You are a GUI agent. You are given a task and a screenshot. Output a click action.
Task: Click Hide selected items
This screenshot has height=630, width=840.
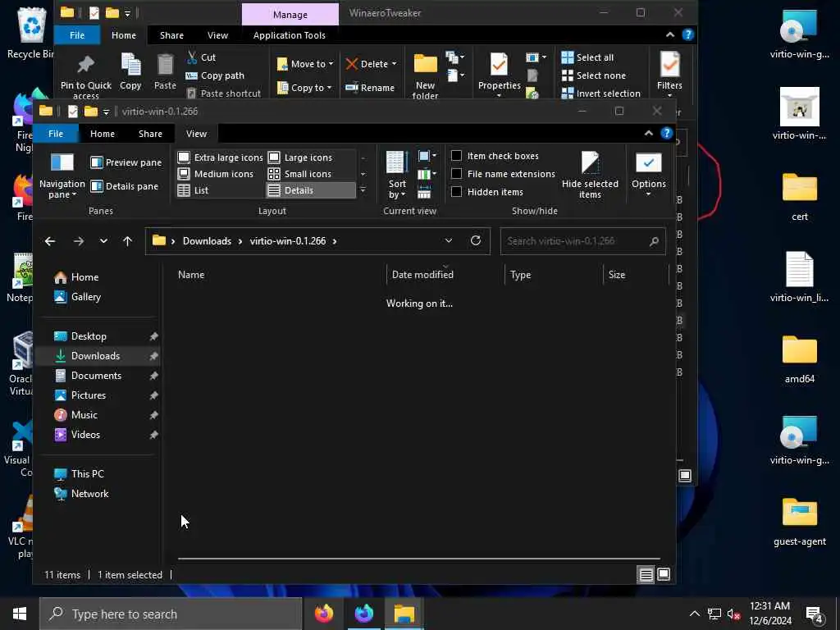click(x=590, y=176)
